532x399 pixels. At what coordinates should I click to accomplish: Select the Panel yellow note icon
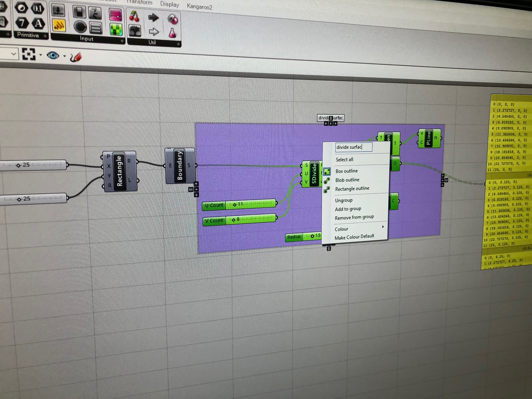point(58,25)
